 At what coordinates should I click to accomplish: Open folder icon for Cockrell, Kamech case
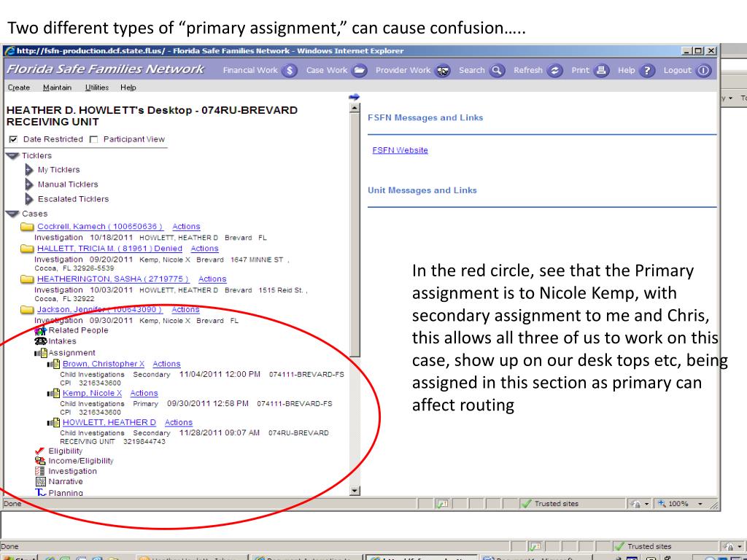pos(27,227)
